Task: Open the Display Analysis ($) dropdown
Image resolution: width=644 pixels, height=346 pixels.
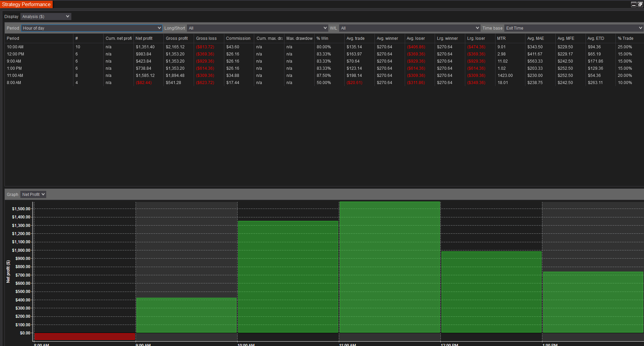Action: (46, 16)
